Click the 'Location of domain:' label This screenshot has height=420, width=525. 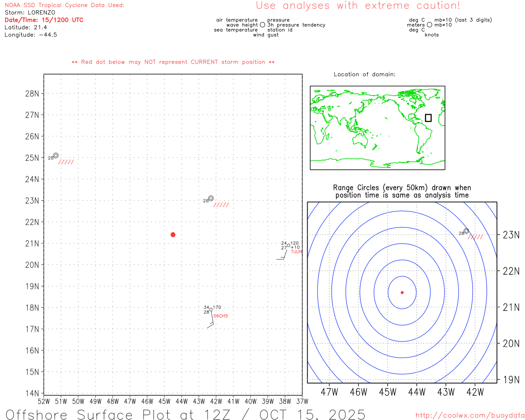coord(365,74)
